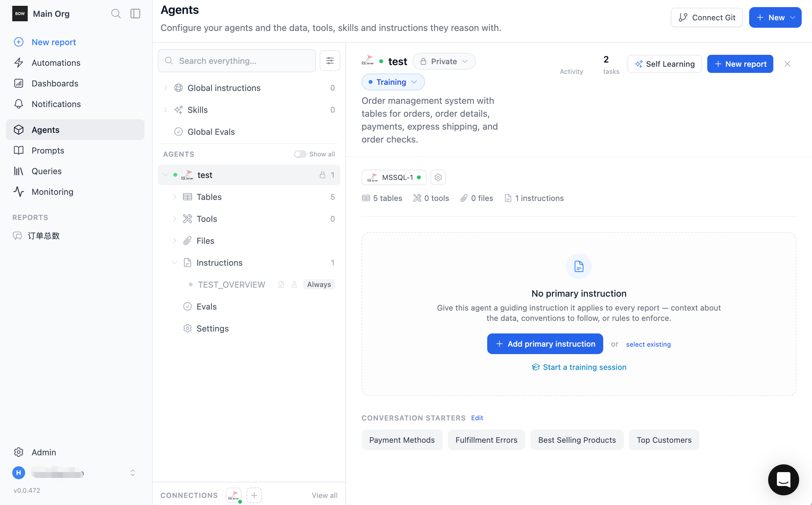The width and height of the screenshot is (812, 505).
Task: Click in the Search everything field
Action: pos(237,61)
